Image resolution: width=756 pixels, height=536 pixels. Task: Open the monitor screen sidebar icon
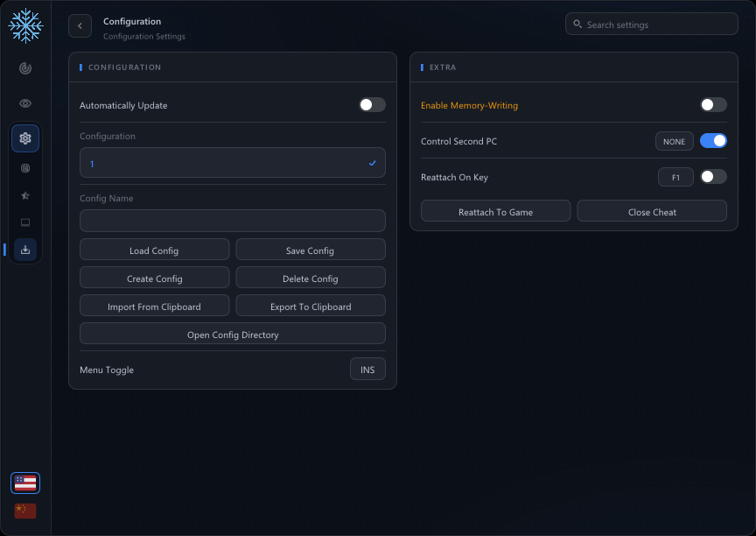point(25,222)
